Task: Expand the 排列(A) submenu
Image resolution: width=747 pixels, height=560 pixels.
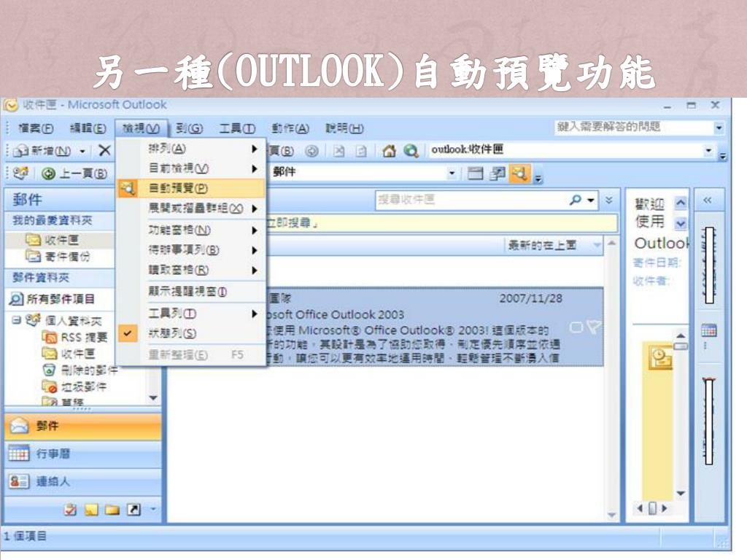Action: pyautogui.click(x=191, y=149)
